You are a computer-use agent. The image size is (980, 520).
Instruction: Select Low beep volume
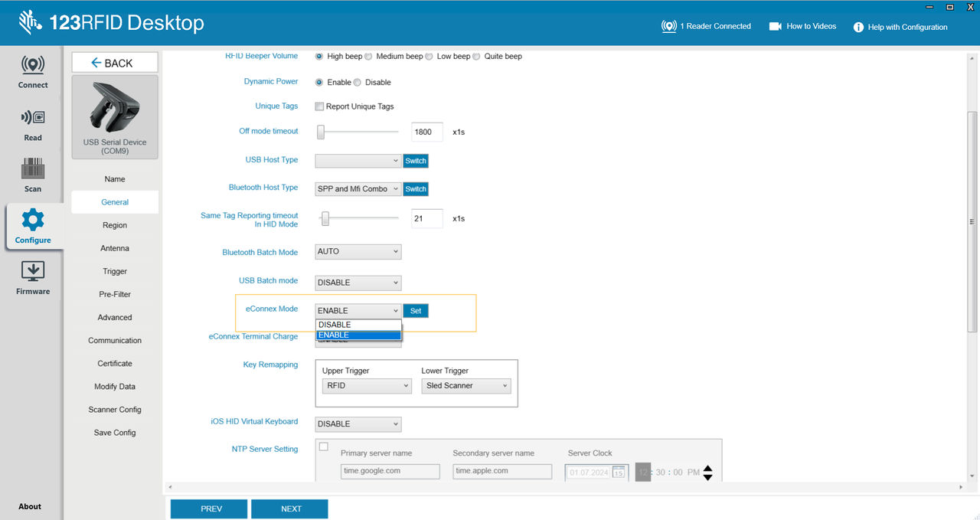(x=429, y=56)
